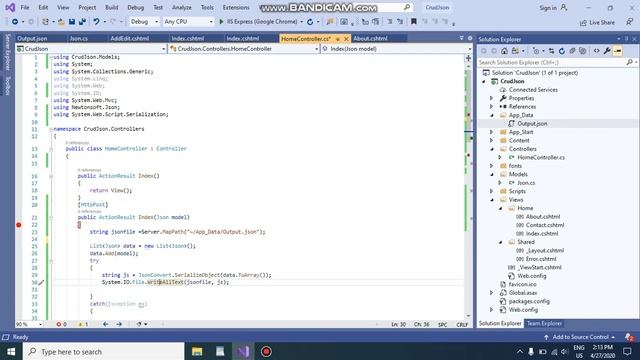Close the HomeController.cs tab
Viewport: 640px width, 360px height.
346,39
